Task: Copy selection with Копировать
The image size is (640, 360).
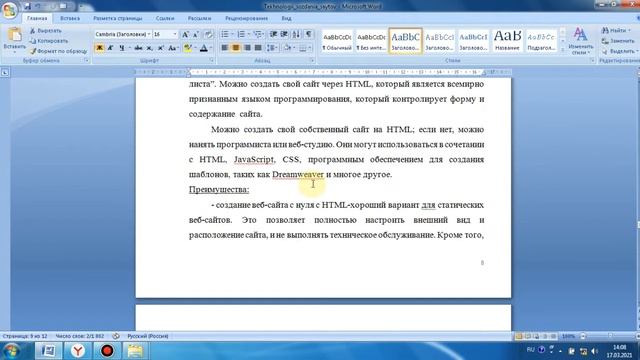Action: (x=49, y=41)
